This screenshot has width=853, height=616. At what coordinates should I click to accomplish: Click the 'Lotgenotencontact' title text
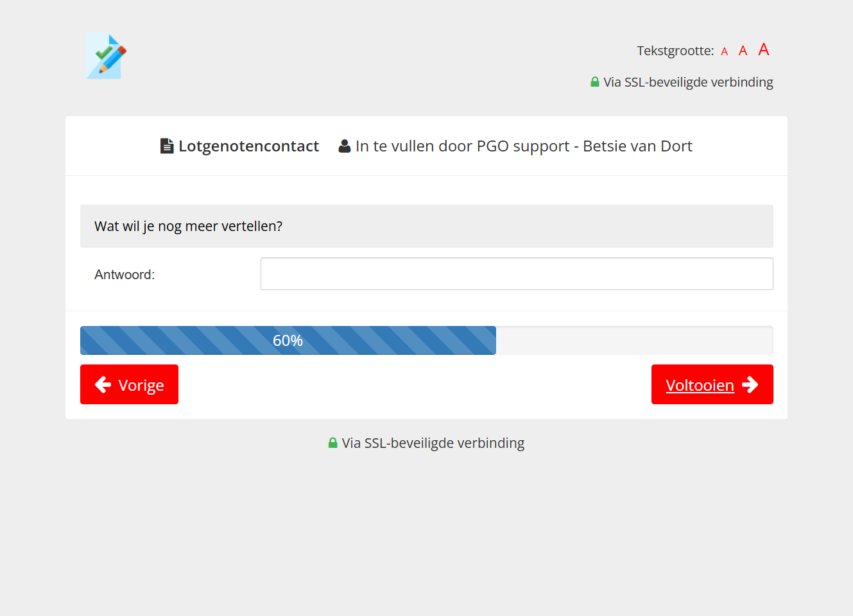[x=249, y=146]
